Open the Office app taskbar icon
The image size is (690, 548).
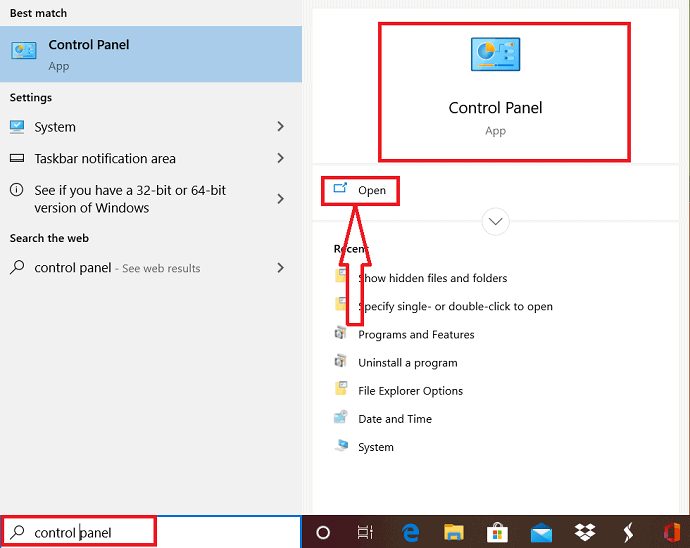(x=671, y=533)
